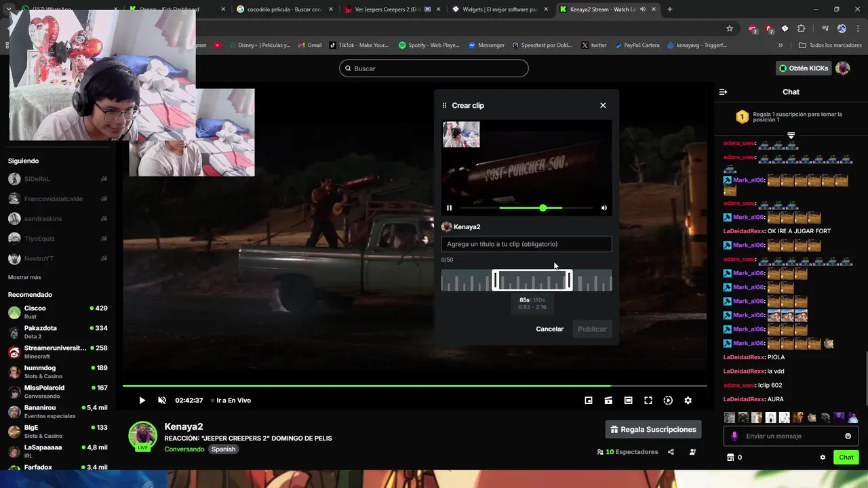
Task: Open Gmail bookmark
Action: pos(309,45)
